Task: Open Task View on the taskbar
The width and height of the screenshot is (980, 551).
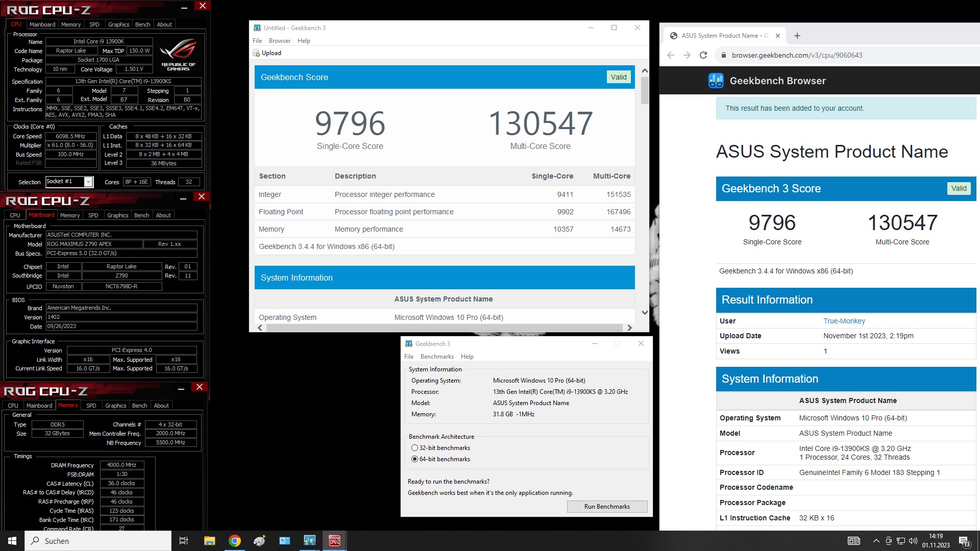Action: point(184,541)
